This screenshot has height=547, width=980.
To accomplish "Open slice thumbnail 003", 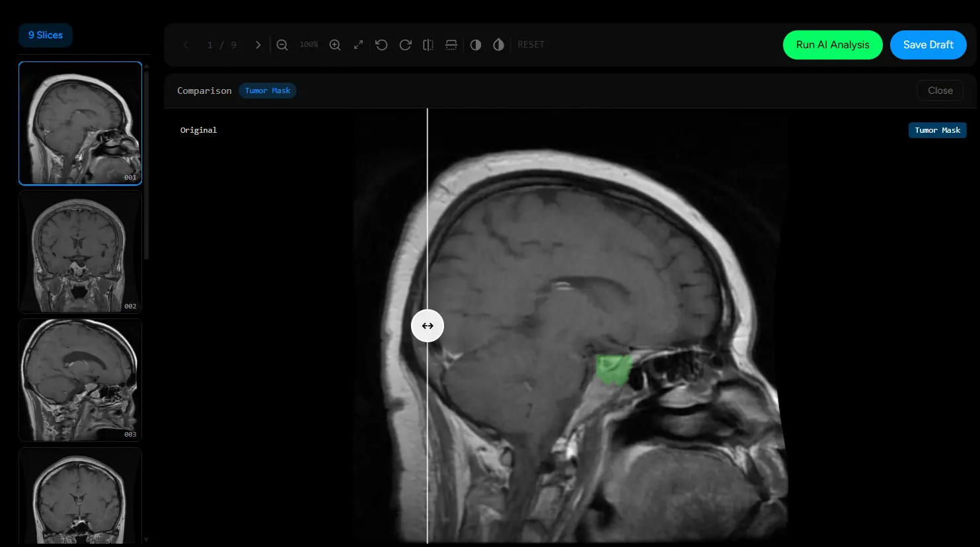I will (x=80, y=380).
